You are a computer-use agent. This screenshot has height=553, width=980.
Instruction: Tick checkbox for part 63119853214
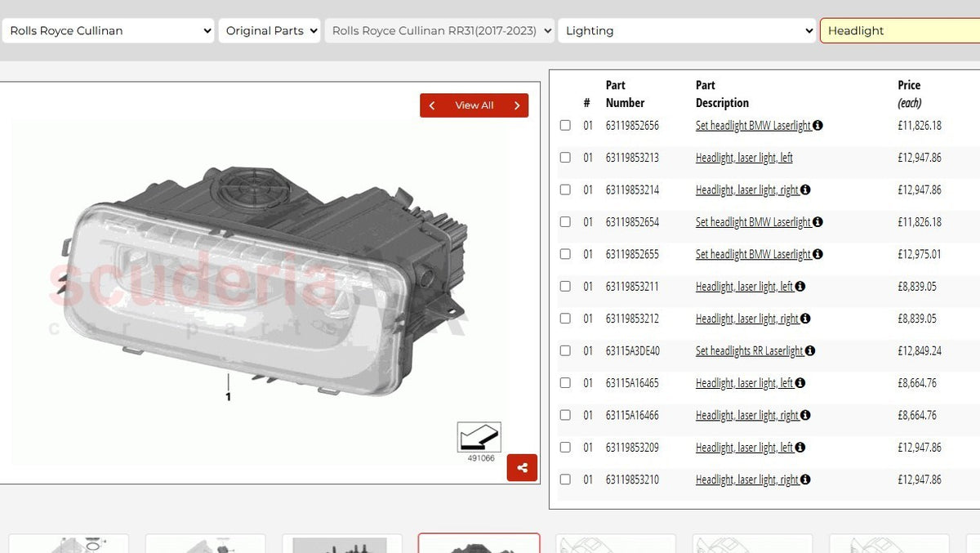565,190
